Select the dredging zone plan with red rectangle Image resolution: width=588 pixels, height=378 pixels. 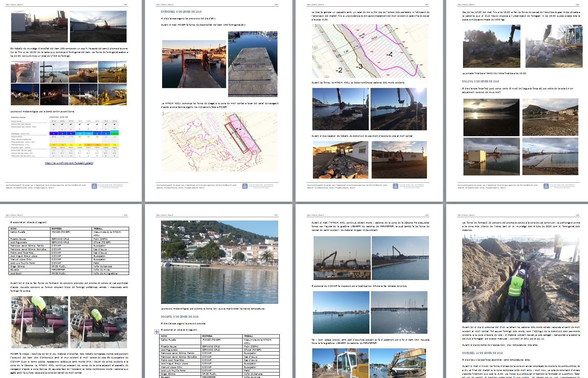click(219, 142)
